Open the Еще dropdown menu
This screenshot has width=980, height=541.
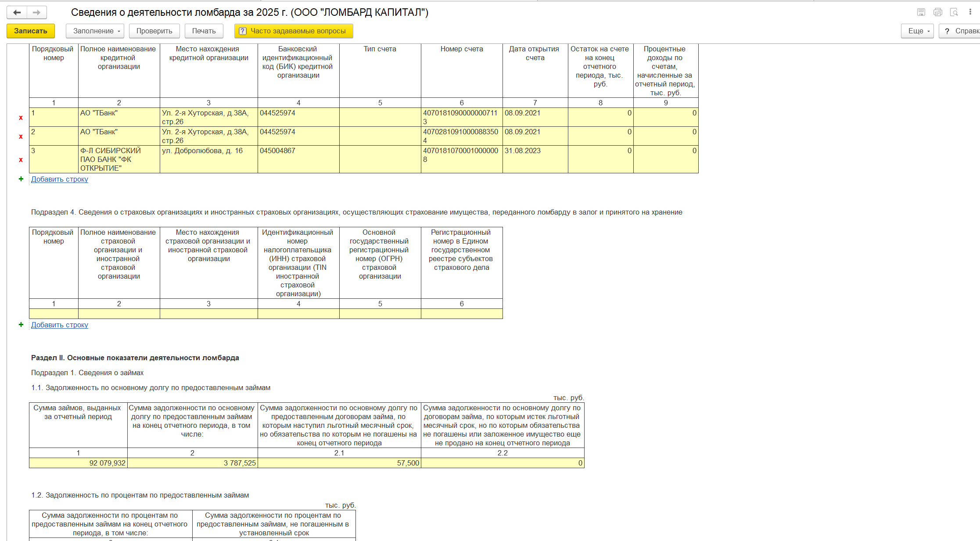coord(917,31)
